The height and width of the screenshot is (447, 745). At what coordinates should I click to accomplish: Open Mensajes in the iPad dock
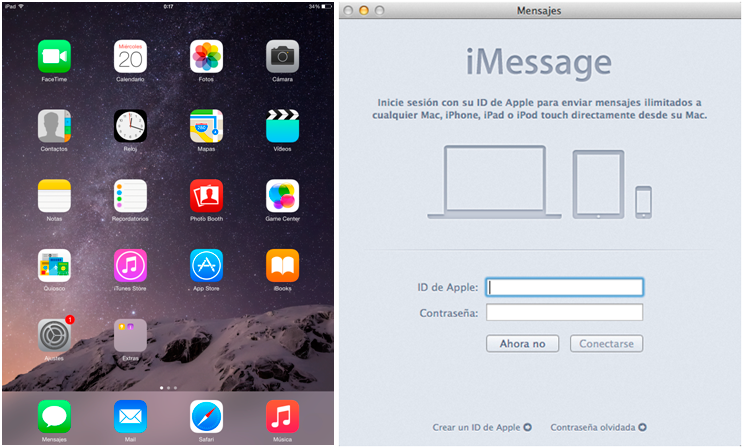pos(54,417)
